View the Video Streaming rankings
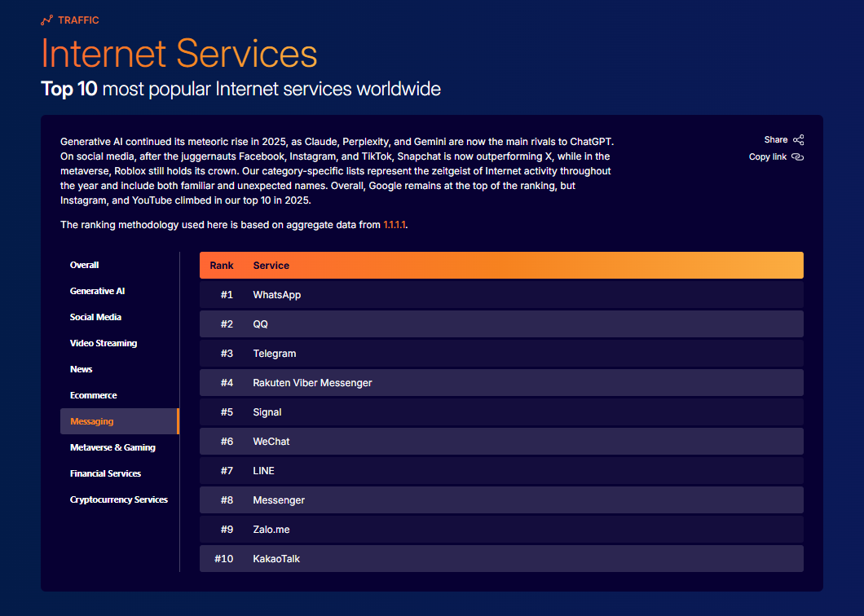The image size is (864, 616). [104, 343]
